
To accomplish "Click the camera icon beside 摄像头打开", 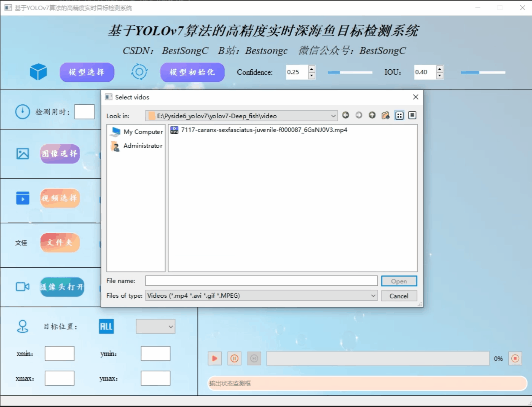I will pos(23,287).
